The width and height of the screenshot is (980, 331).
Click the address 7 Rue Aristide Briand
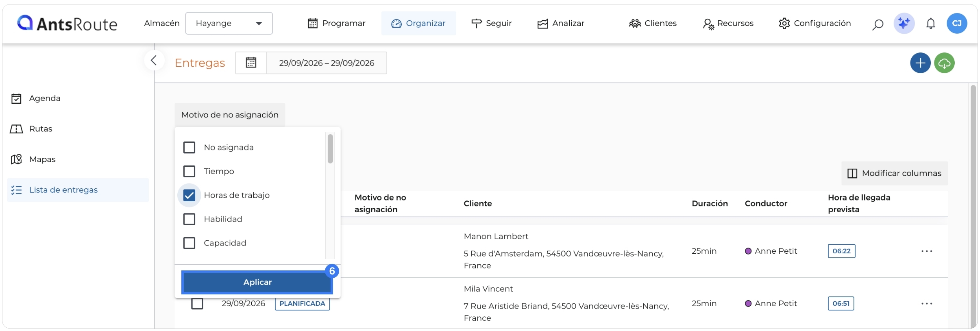[x=566, y=312]
